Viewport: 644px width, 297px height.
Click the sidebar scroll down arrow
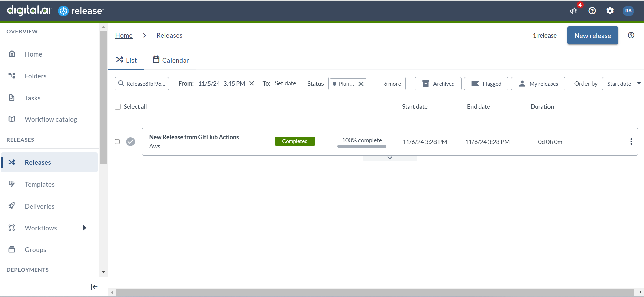tap(103, 272)
